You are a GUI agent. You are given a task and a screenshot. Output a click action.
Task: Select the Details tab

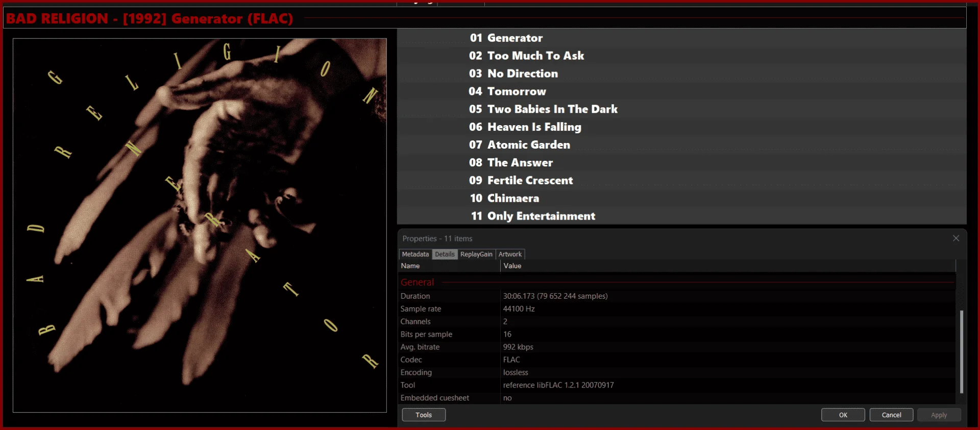point(445,254)
